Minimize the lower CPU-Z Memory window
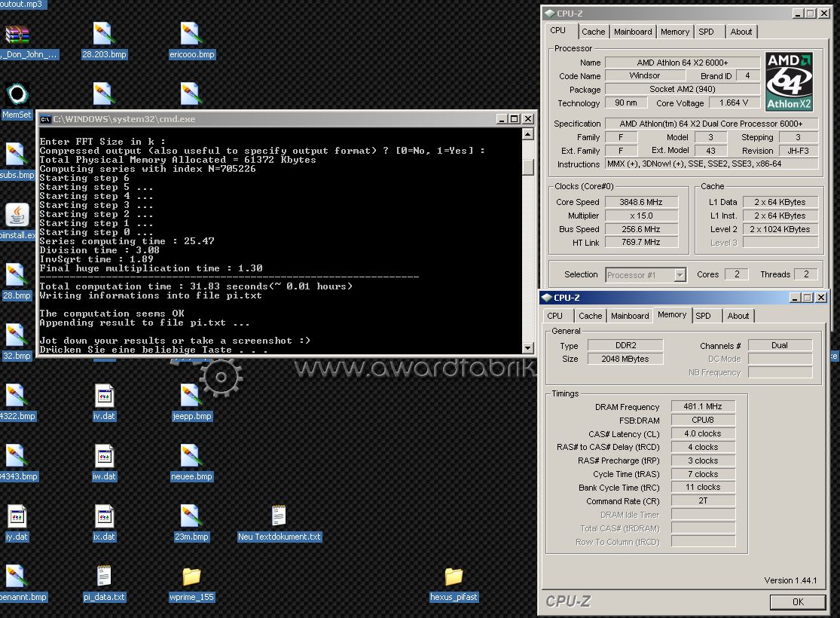 pos(795,298)
